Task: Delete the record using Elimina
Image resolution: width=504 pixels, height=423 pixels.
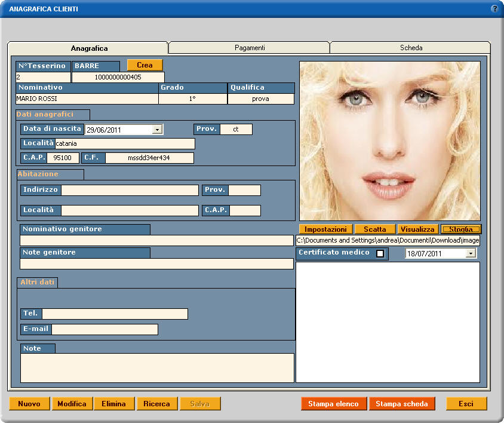Action: point(113,404)
